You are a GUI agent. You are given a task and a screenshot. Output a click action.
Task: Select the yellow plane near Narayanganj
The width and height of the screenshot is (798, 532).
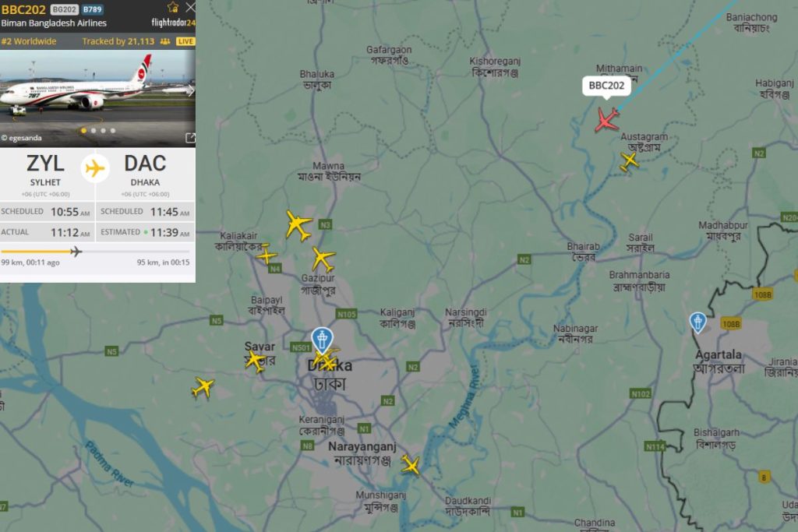[x=410, y=465]
